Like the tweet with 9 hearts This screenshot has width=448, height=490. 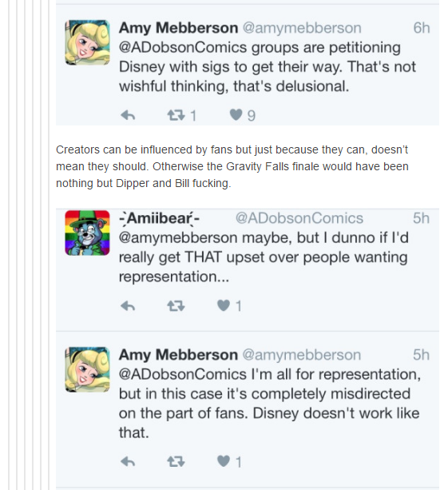[236, 114]
